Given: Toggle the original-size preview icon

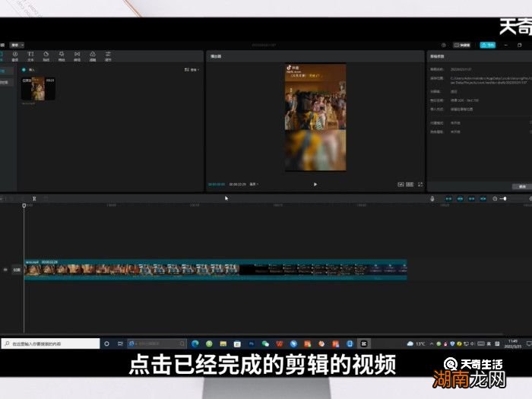Looking at the screenshot, I should 401,184.
